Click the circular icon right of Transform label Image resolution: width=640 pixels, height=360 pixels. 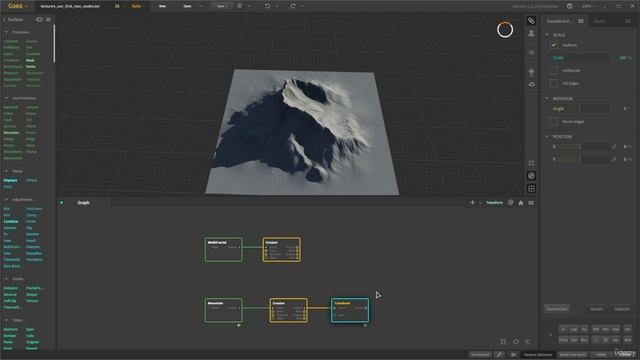(x=510, y=202)
